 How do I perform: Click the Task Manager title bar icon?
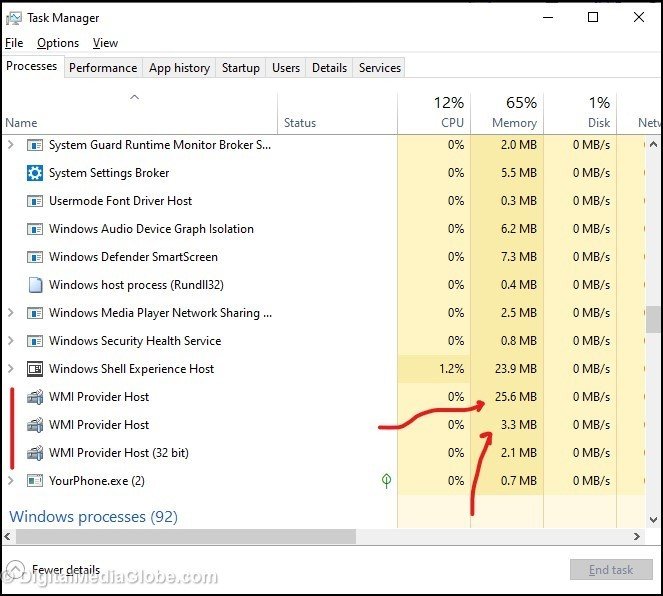pos(14,18)
